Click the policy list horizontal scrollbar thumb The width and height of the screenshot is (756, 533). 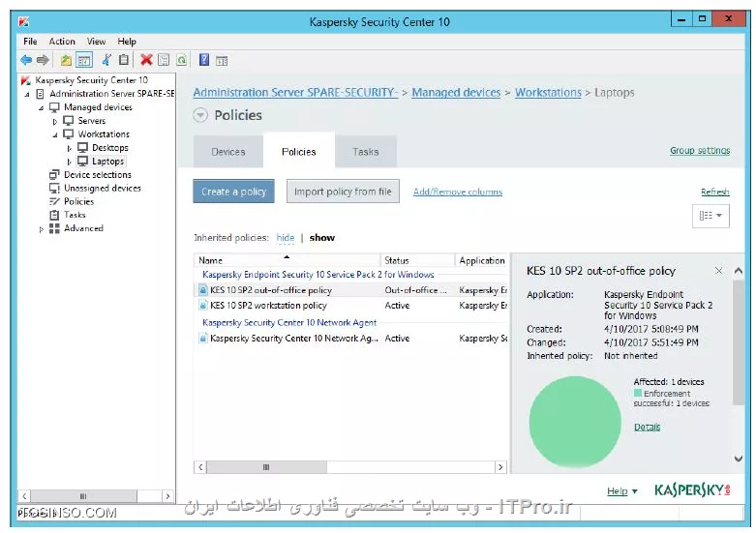266,467
